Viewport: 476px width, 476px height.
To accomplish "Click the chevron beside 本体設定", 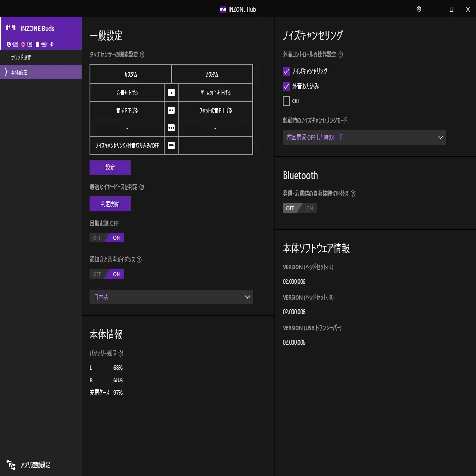I will [6, 72].
